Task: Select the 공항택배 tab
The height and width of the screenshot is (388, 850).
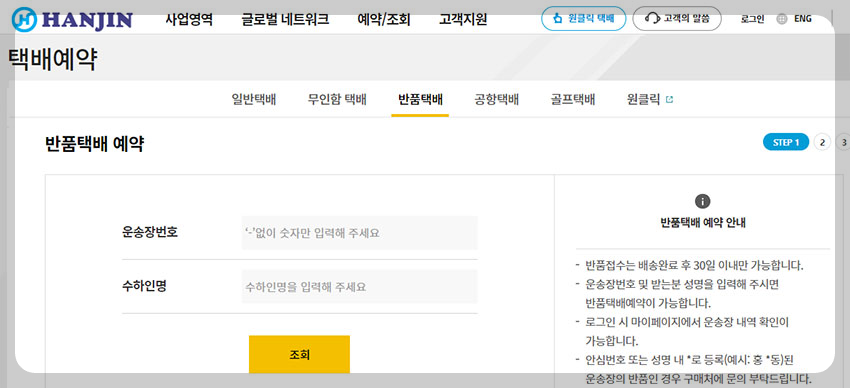Action: (497, 100)
